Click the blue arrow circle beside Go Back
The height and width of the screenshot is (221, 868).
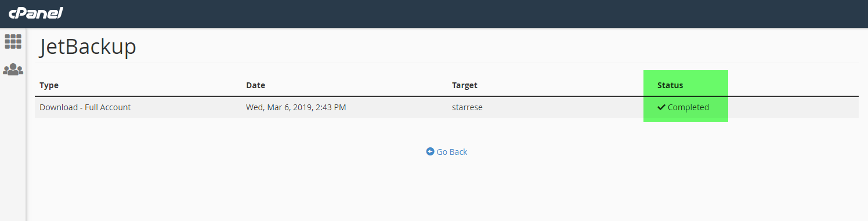click(430, 151)
